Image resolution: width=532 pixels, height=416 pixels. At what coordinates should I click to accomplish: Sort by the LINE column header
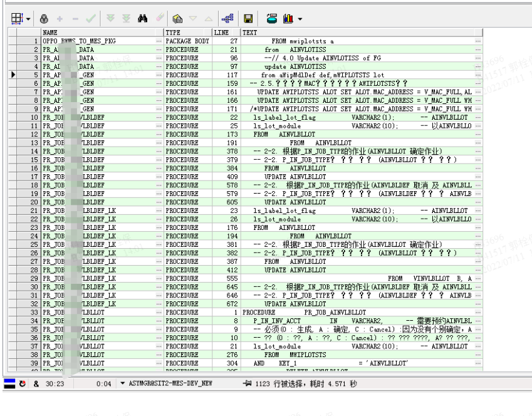pos(226,33)
